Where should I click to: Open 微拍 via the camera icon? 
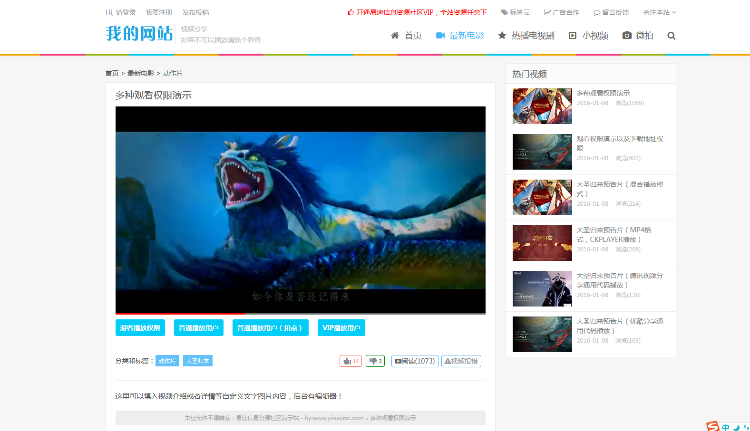pos(638,35)
